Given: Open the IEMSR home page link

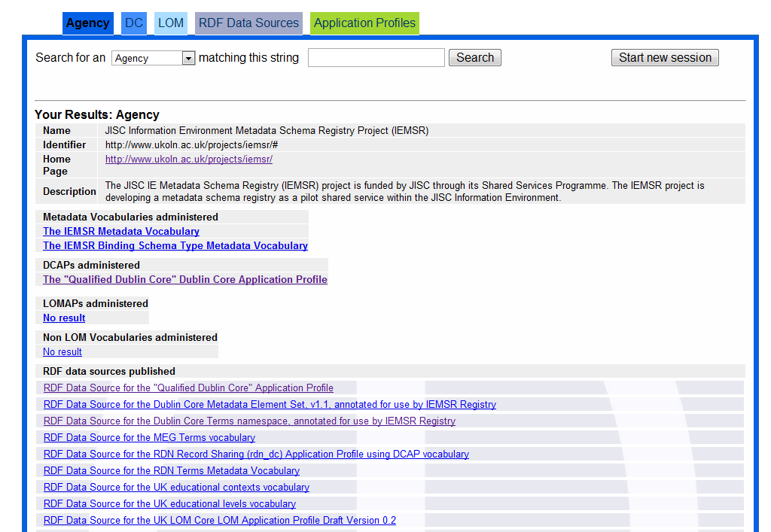Looking at the screenshot, I should [189, 160].
